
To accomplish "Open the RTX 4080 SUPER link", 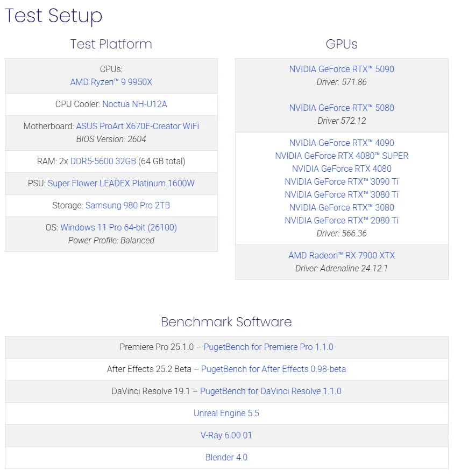I will (342, 156).
